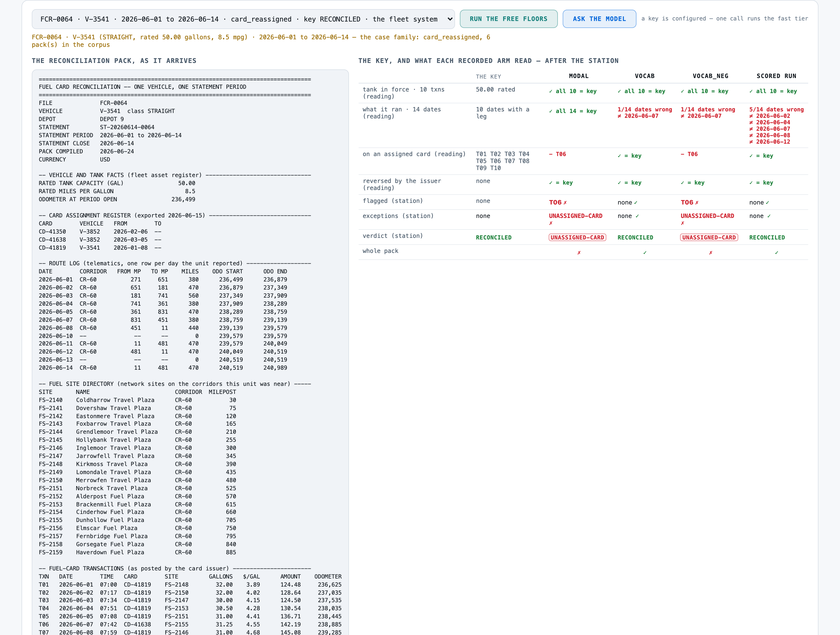Click the 'VEHICLE AND TANK FACTS' section heading
Viewport: 840px width, 635px height.
coord(175,175)
